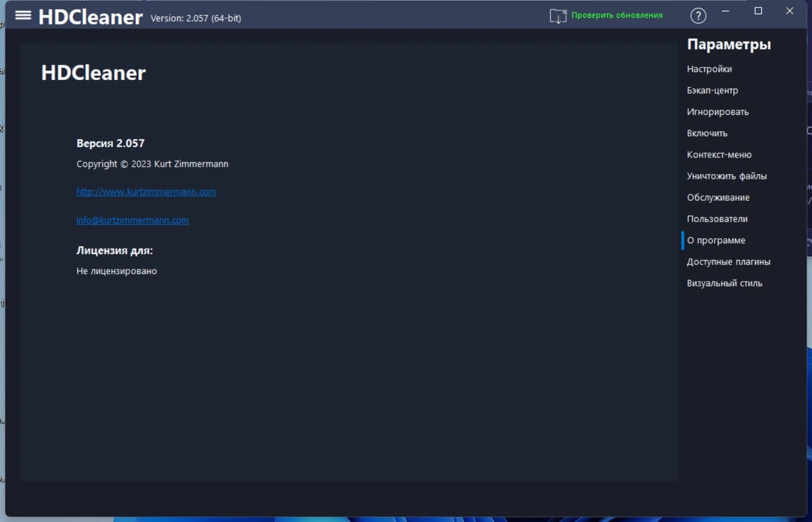Click the Лицензия для: label
The width and height of the screenshot is (812, 522).
click(x=114, y=251)
